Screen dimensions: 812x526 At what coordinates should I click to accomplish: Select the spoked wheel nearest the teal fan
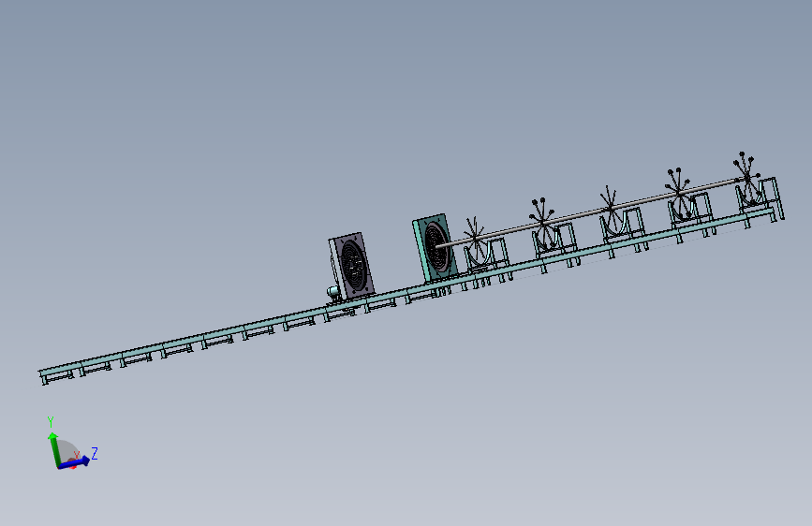[474, 238]
